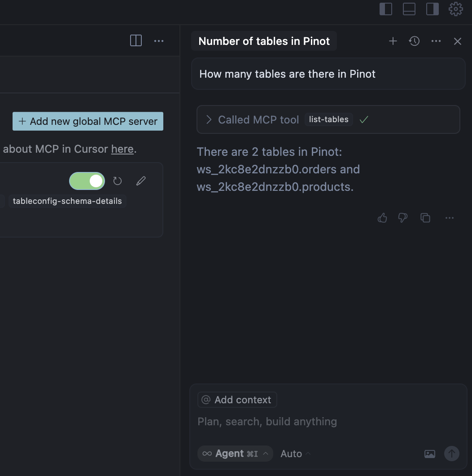Give thumbs up to the response

[382, 218]
